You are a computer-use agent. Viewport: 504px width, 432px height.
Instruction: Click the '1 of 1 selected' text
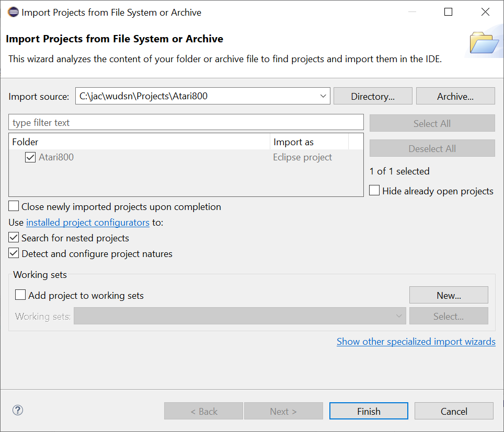click(399, 171)
